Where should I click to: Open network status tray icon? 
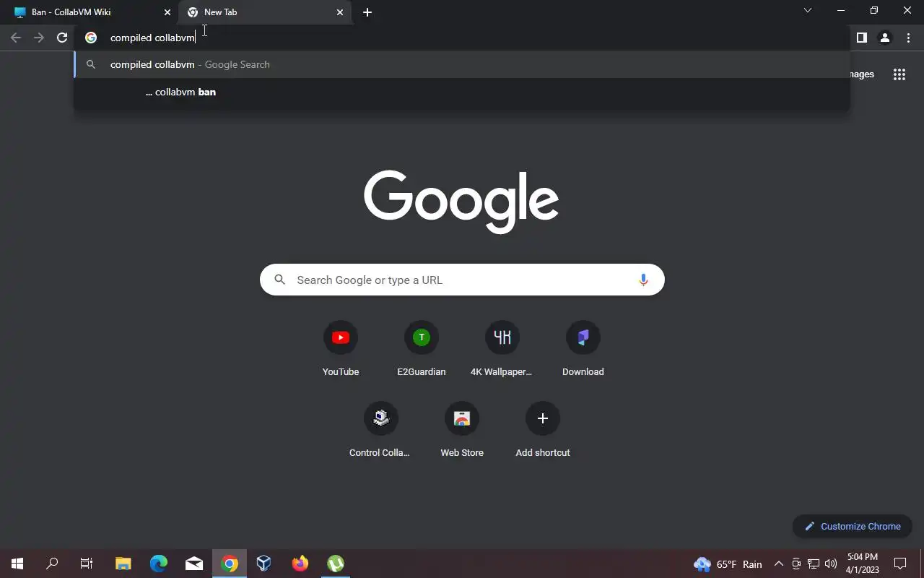[x=814, y=564]
